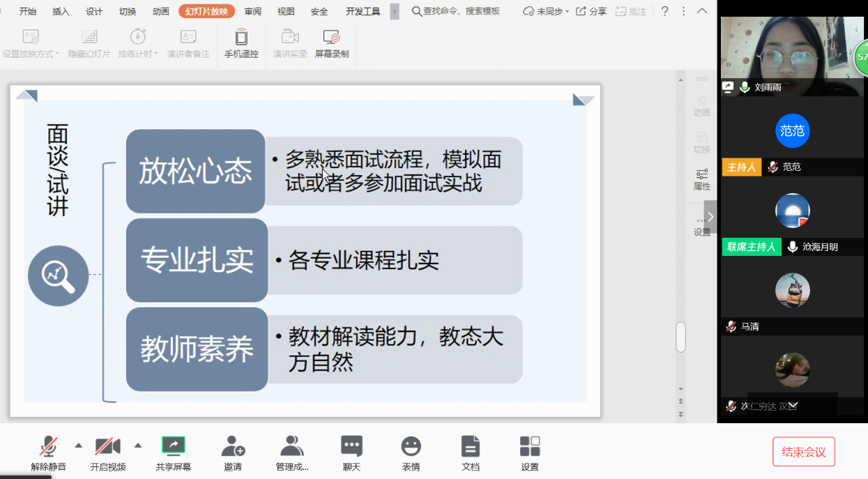Open the 聊天 chat panel

351,446
